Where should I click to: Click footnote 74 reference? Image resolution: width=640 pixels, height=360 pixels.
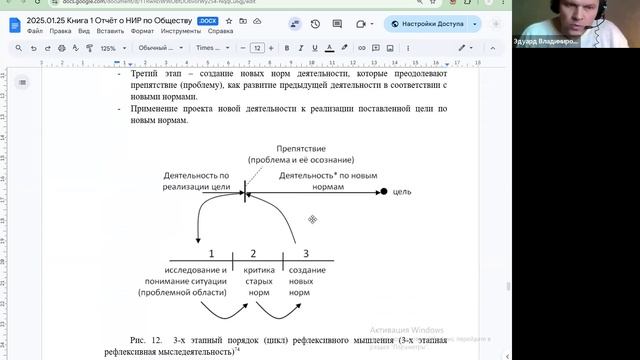pyautogui.click(x=237, y=349)
